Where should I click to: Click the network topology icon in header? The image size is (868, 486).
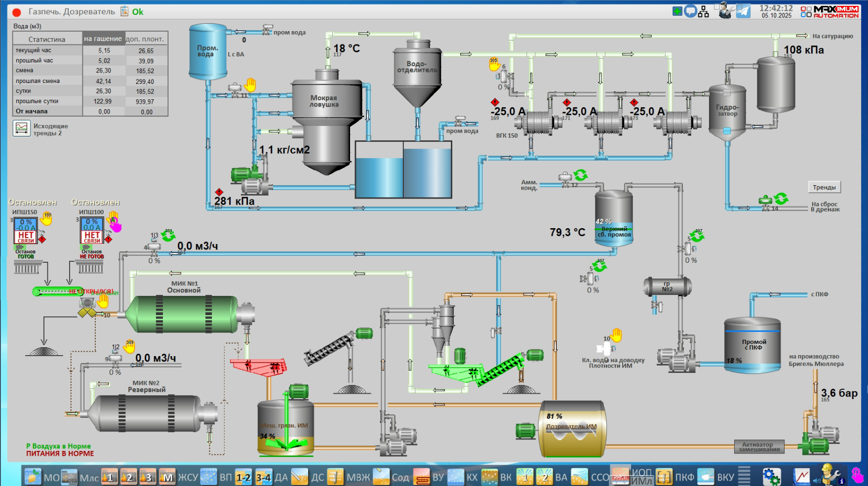pos(704,11)
